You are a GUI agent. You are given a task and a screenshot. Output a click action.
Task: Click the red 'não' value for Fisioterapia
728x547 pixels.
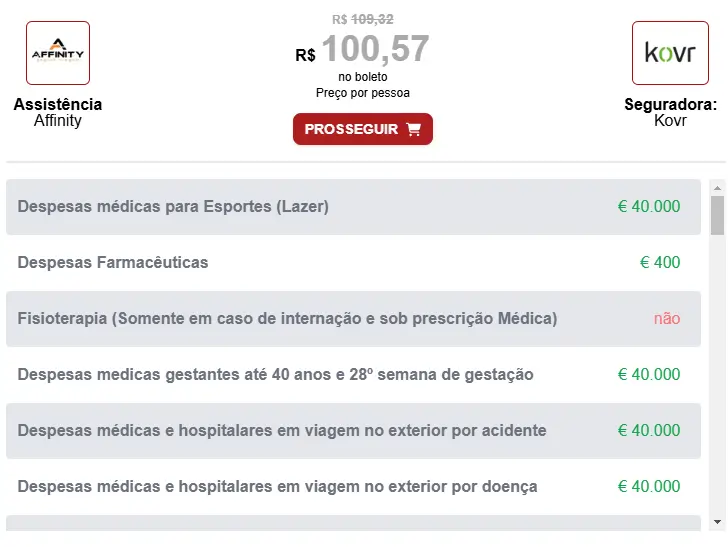(x=667, y=319)
